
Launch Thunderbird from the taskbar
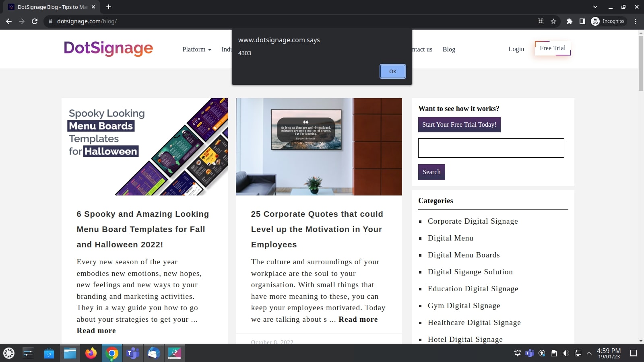coord(154,353)
